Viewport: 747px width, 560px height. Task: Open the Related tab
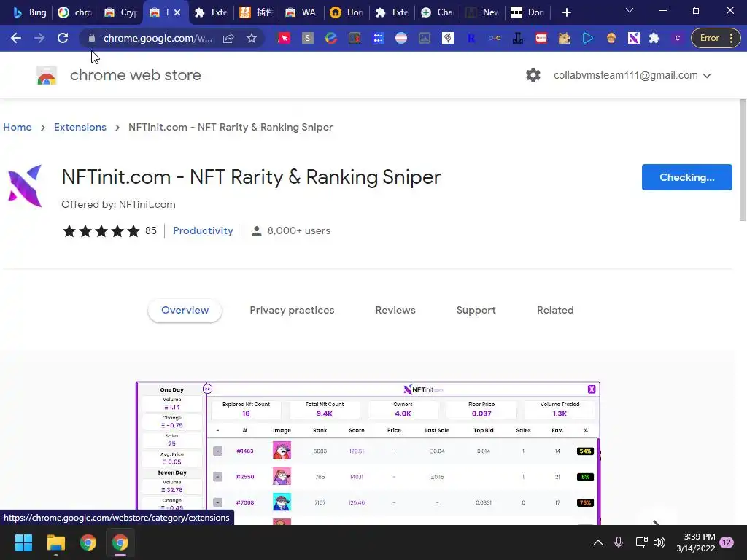pyautogui.click(x=555, y=310)
